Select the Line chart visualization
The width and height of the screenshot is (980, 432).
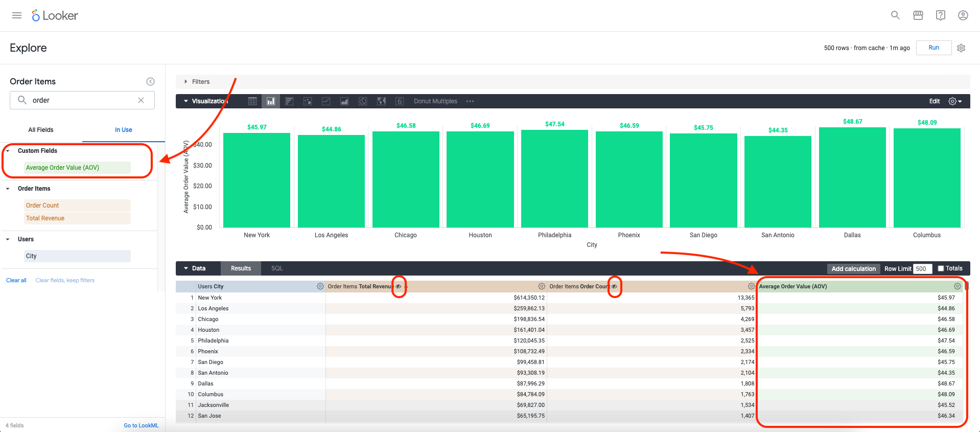pyautogui.click(x=326, y=101)
